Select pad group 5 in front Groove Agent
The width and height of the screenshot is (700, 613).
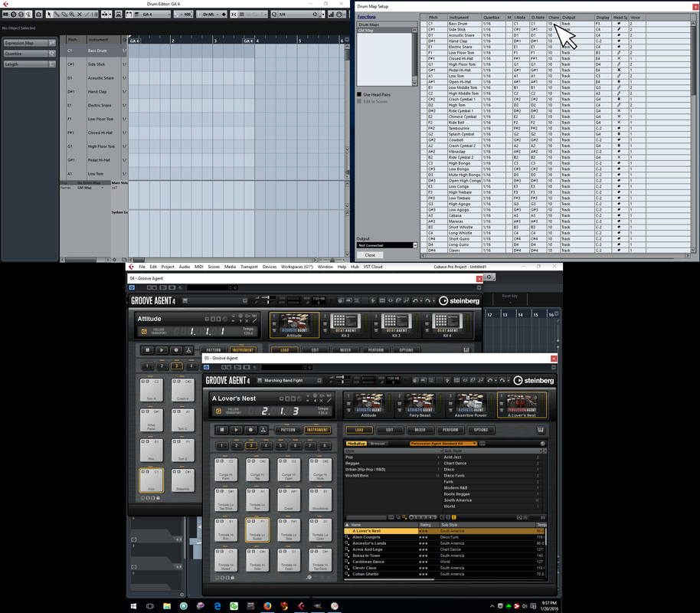tap(280, 445)
